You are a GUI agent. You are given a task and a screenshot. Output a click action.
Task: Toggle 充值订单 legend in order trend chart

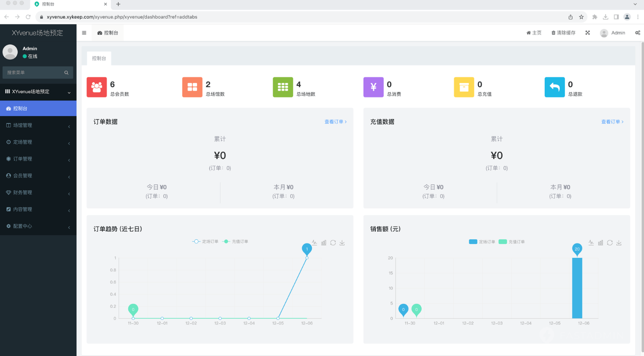pyautogui.click(x=235, y=242)
